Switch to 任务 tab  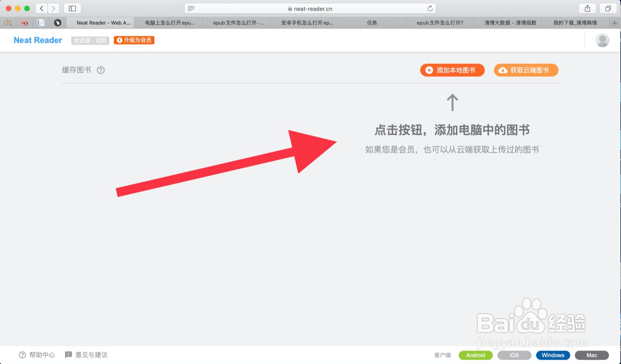[372, 23]
